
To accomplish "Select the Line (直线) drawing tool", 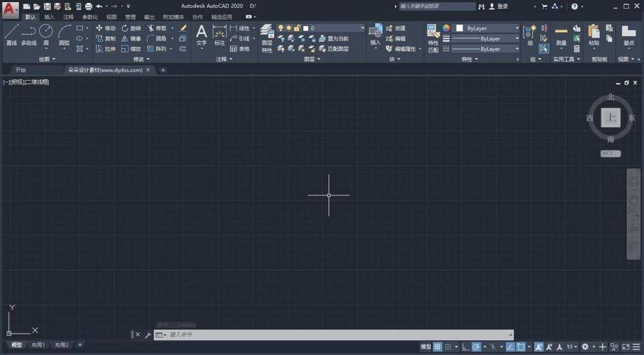I will click(x=11, y=34).
